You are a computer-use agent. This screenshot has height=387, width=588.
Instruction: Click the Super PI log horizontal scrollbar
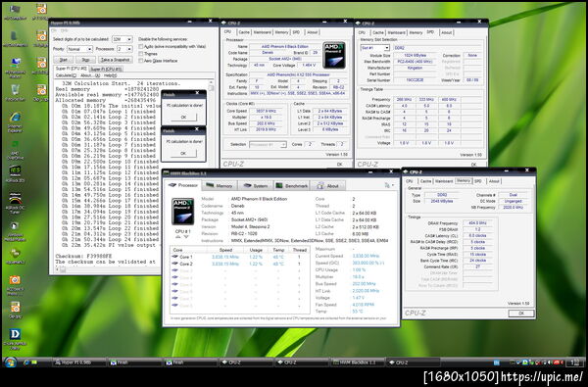coord(109,269)
